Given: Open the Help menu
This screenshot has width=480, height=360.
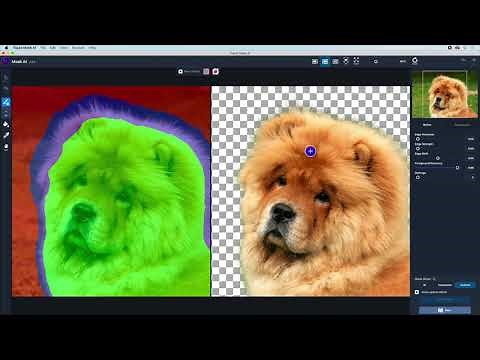Looking at the screenshot, I should (x=92, y=48).
